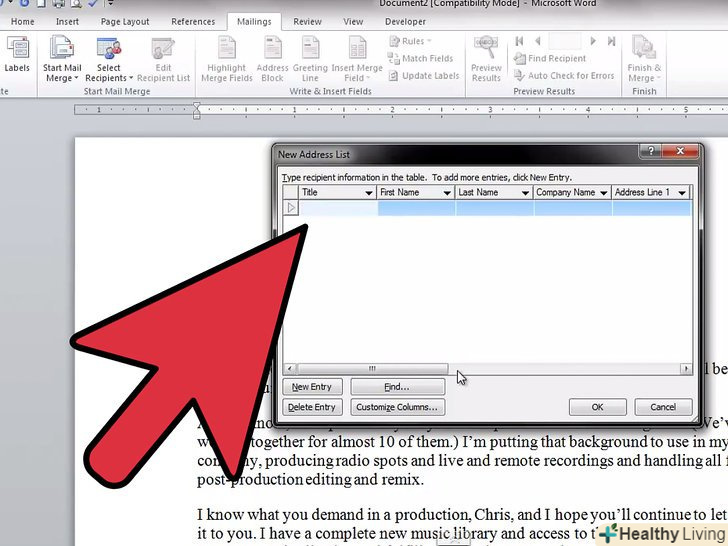Go to first record in Preview Results
The image size is (728, 546).
(520, 41)
